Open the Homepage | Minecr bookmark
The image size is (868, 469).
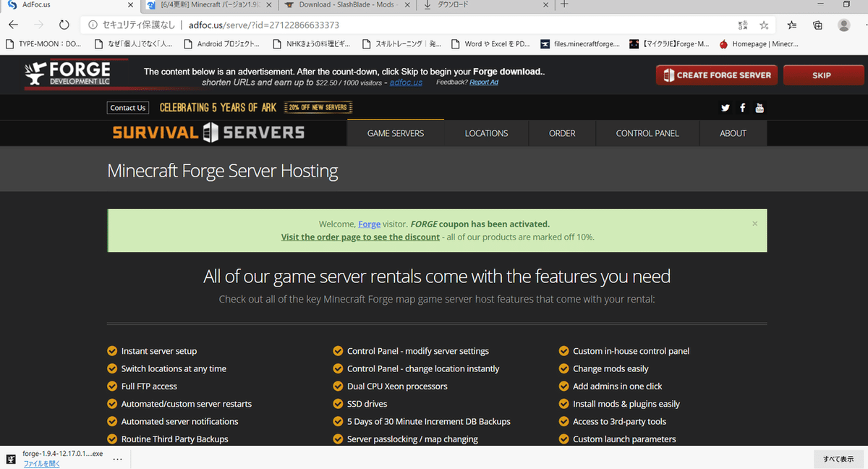pyautogui.click(x=759, y=44)
